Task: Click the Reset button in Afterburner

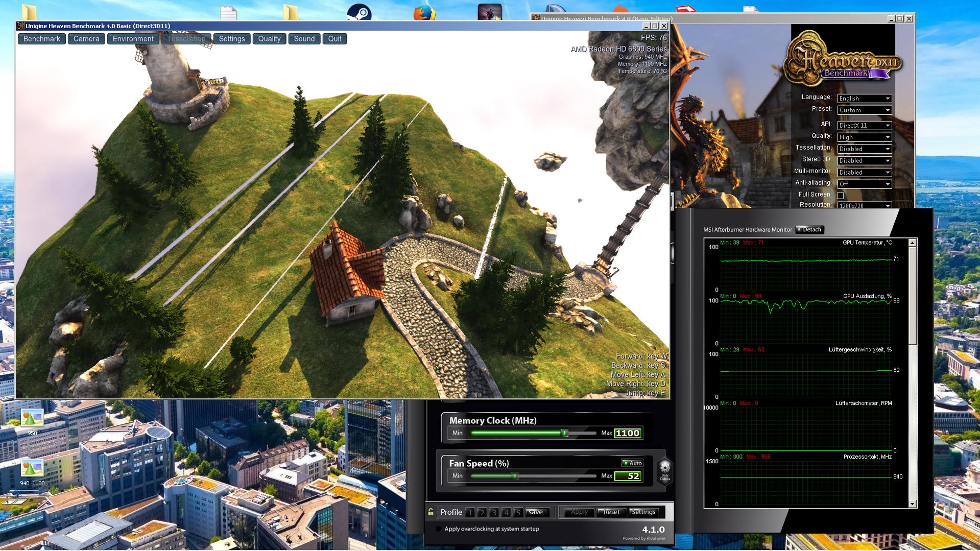Action: [611, 512]
